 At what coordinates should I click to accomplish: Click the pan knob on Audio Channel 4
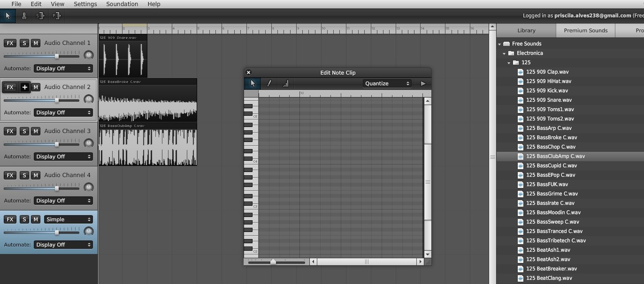tap(89, 187)
